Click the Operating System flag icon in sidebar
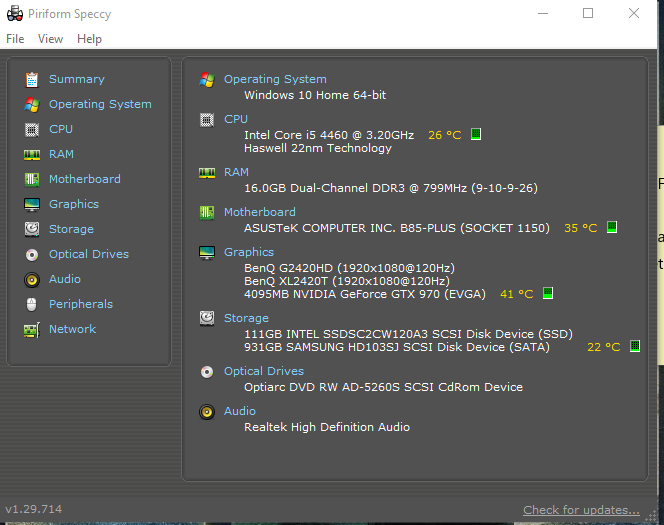This screenshot has width=664, height=525. click(x=32, y=105)
